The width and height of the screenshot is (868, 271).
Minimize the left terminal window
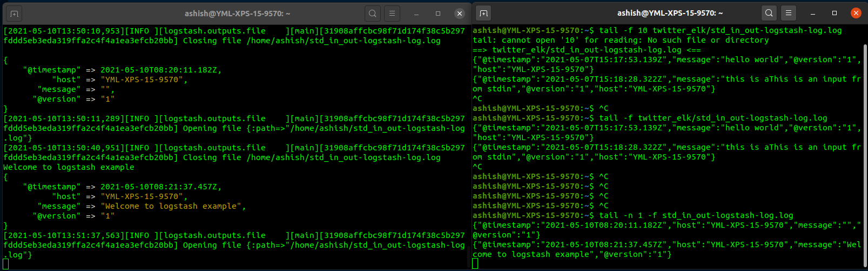click(416, 14)
